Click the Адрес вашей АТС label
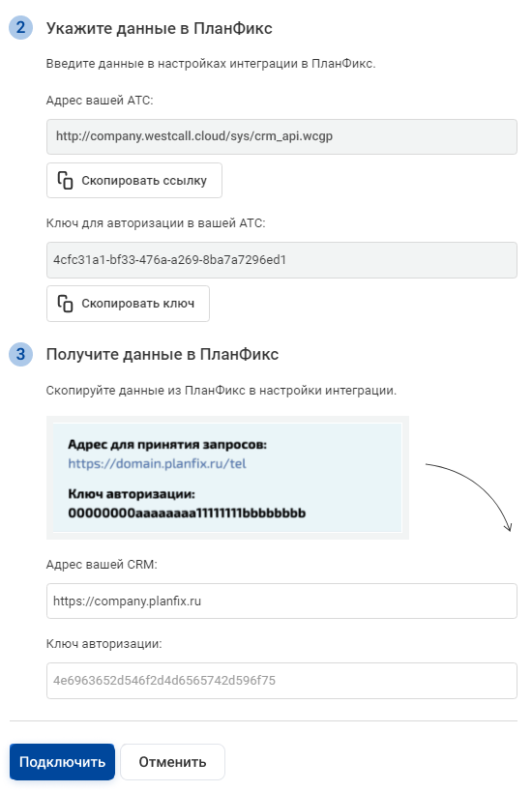532x792 pixels. click(x=100, y=101)
